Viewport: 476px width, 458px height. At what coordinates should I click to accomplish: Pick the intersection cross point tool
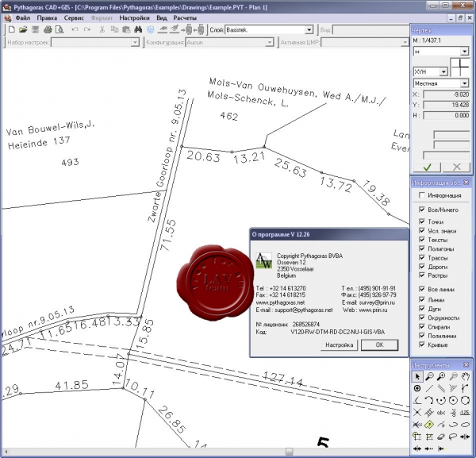coord(417,413)
